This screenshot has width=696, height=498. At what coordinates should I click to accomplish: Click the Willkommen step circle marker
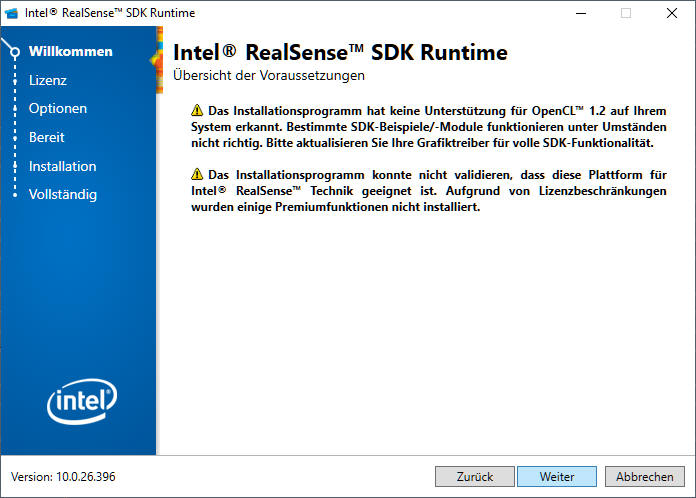click(15, 52)
